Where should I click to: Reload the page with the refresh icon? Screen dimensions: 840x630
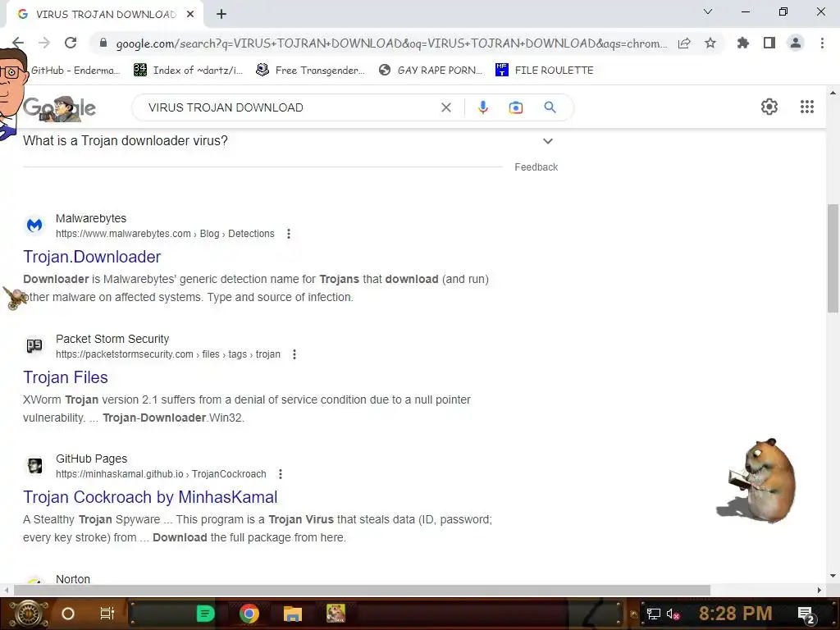click(x=71, y=43)
